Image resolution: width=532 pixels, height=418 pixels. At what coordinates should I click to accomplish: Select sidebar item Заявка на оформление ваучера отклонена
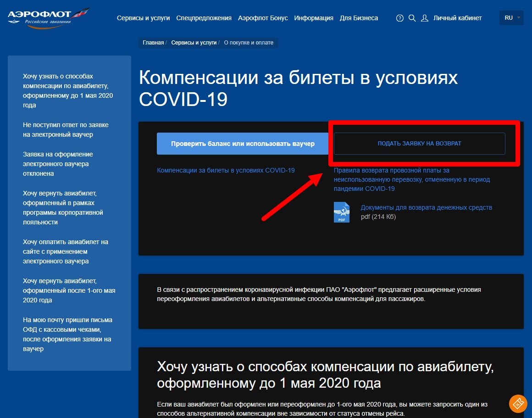click(x=58, y=164)
